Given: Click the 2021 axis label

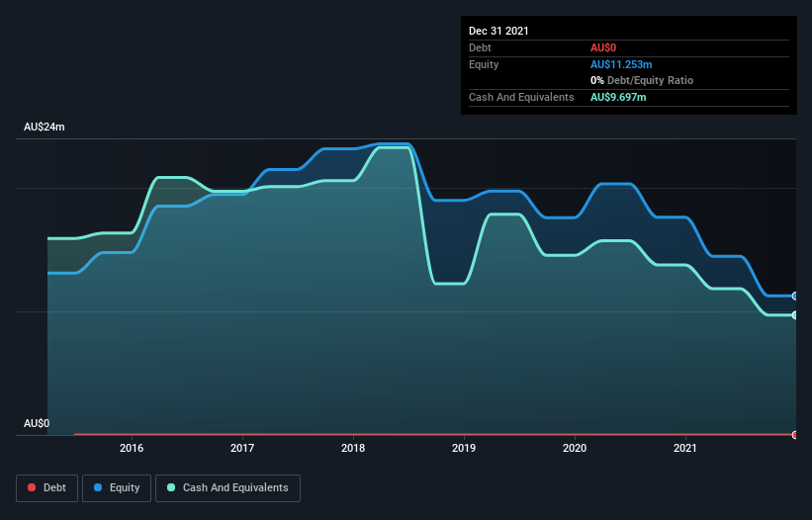Looking at the screenshot, I should pos(685,448).
